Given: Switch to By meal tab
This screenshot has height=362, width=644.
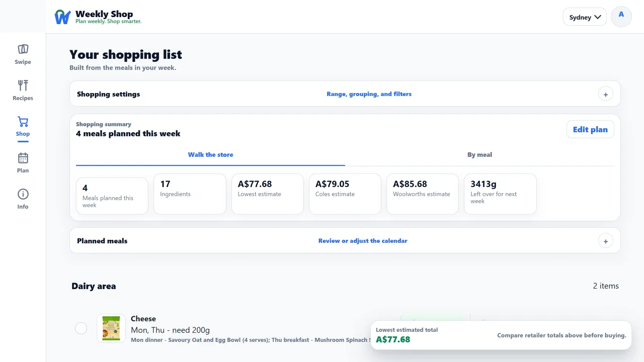Looking at the screenshot, I should click(479, 155).
